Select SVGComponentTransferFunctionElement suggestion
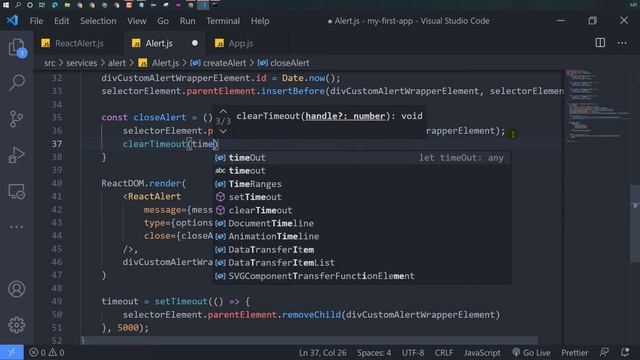Screen dimensions: 640x360 (x=362, y=276)
